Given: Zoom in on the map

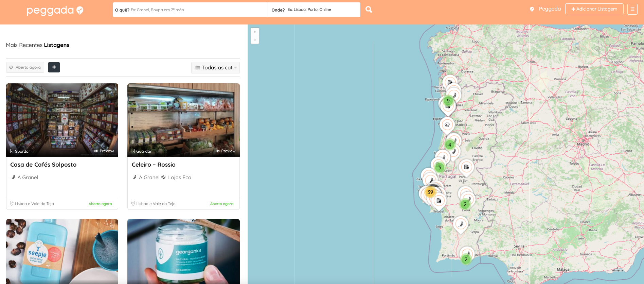Looking at the screenshot, I should tap(255, 32).
